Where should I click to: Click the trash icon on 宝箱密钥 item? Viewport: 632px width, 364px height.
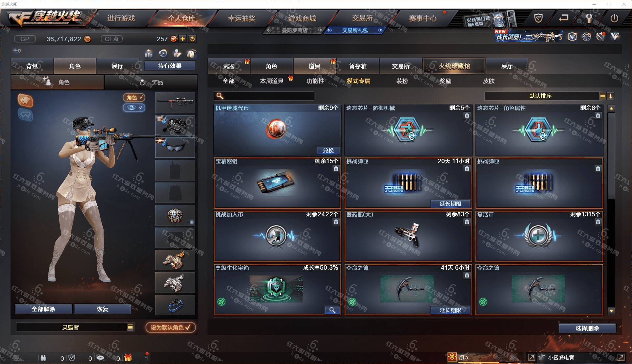tap(336, 169)
